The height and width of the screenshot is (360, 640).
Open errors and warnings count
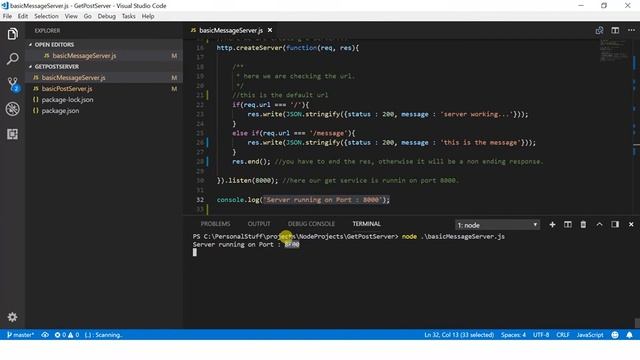67,335
